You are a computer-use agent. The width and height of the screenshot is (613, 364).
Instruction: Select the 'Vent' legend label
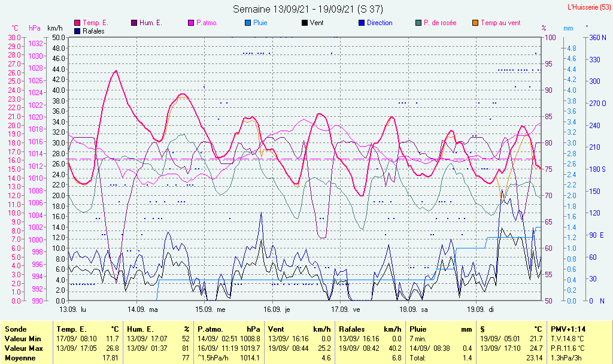(x=317, y=23)
